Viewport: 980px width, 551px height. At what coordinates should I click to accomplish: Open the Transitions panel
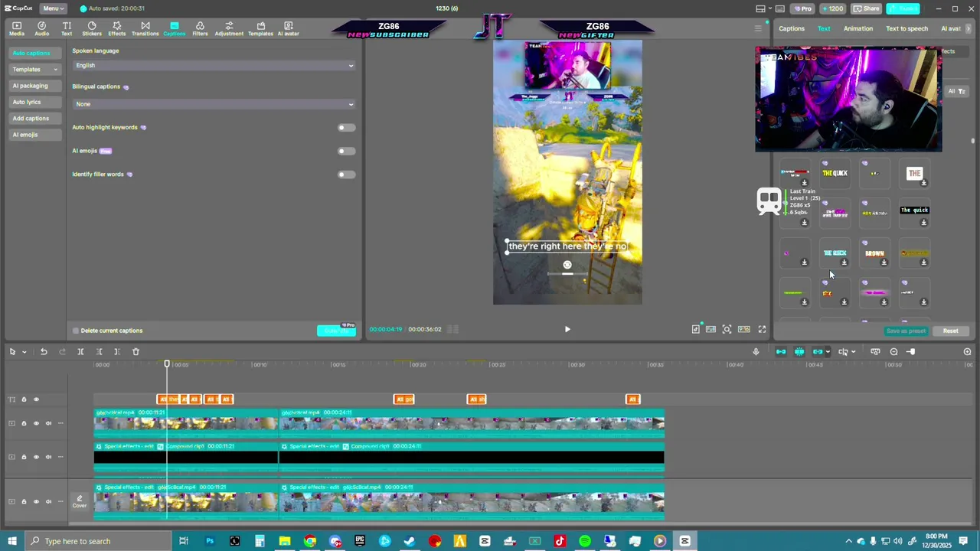click(145, 29)
